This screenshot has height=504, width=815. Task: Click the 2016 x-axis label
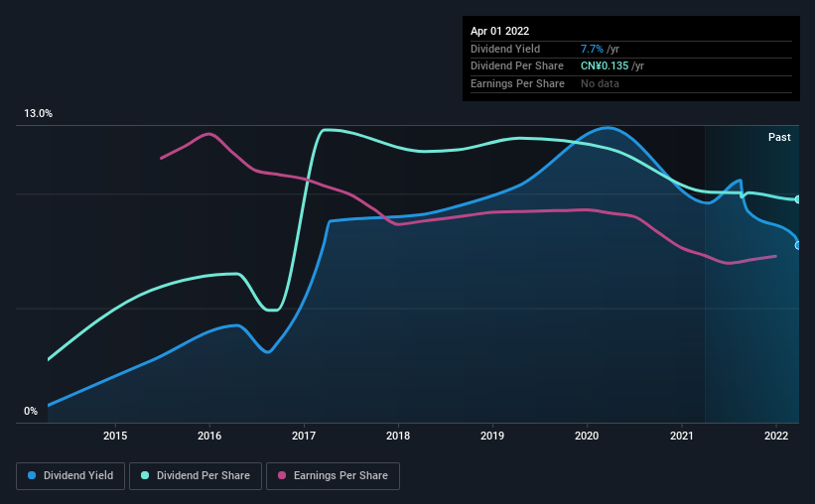(209, 436)
